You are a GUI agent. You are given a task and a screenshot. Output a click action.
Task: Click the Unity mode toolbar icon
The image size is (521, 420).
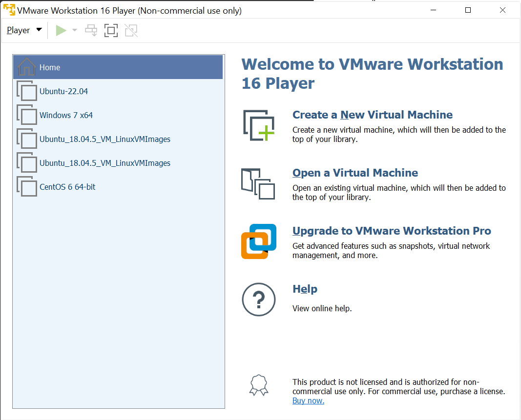[131, 30]
